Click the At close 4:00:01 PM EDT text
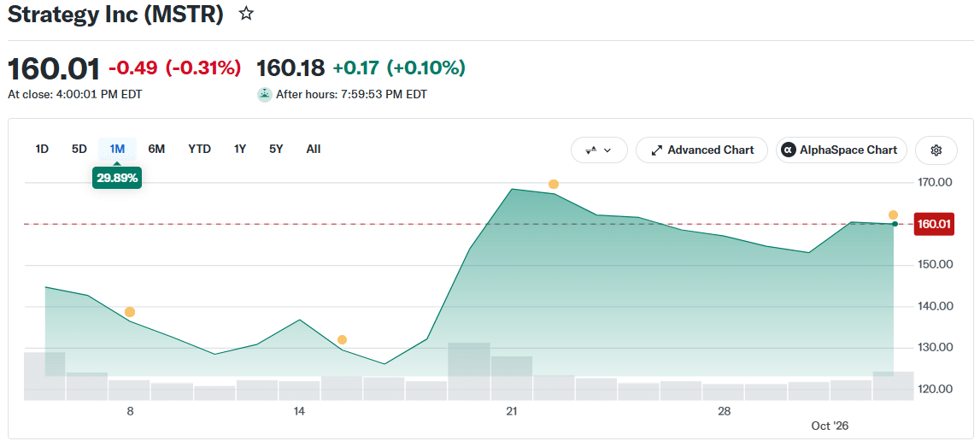The image size is (980, 441). [74, 95]
